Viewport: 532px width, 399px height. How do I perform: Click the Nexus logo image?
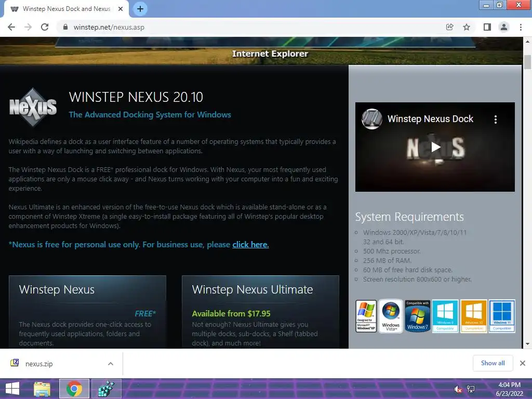pos(33,107)
